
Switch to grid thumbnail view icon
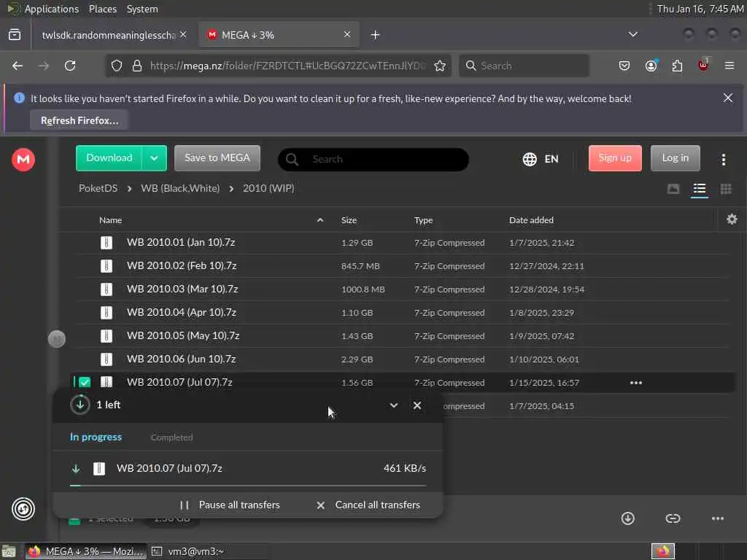[726, 189]
